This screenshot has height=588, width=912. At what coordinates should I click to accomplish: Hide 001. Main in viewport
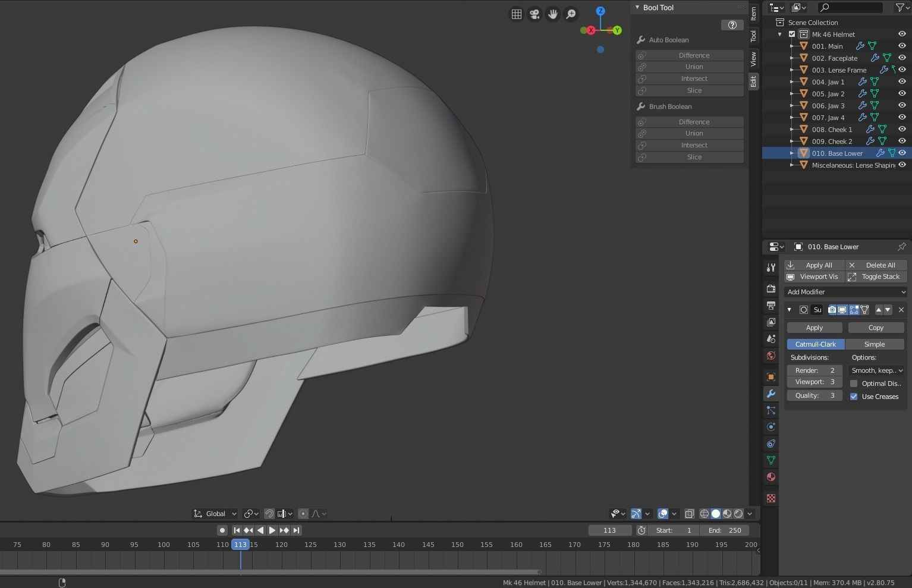pos(902,46)
